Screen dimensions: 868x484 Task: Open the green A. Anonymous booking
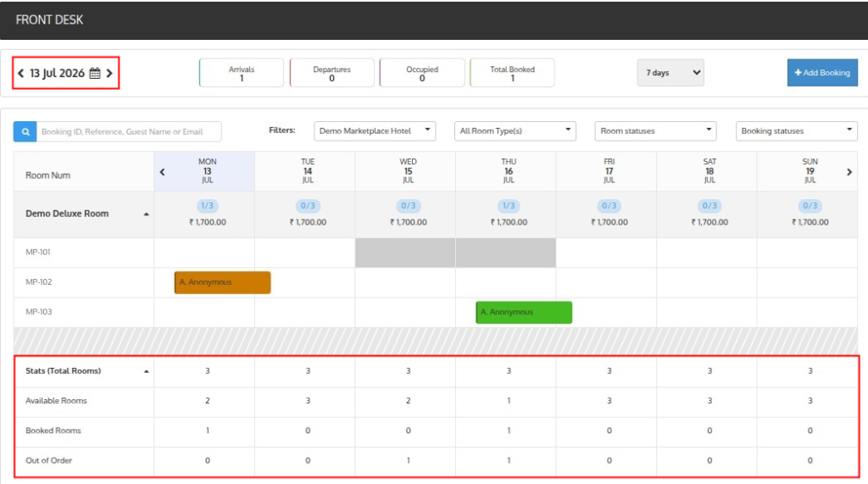click(x=524, y=312)
